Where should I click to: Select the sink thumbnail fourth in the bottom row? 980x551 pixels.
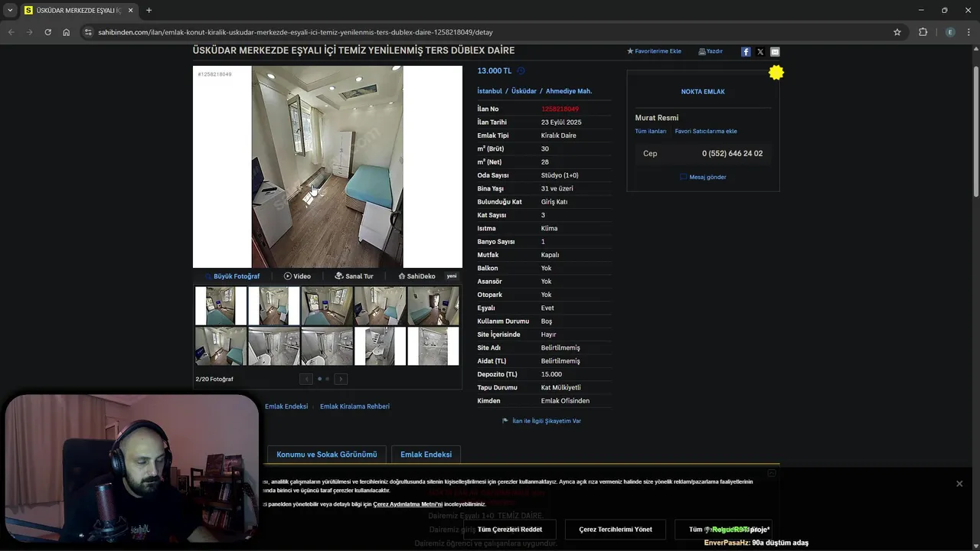[380, 346]
